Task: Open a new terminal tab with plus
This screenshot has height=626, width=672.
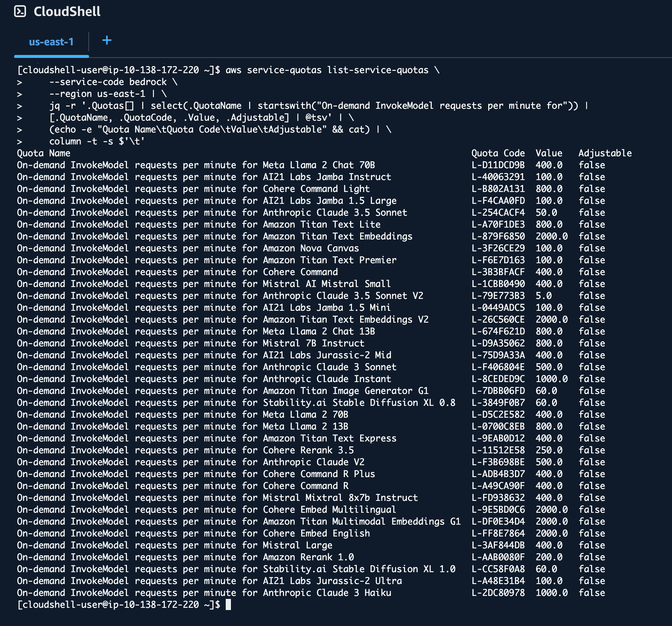Action: coord(107,40)
